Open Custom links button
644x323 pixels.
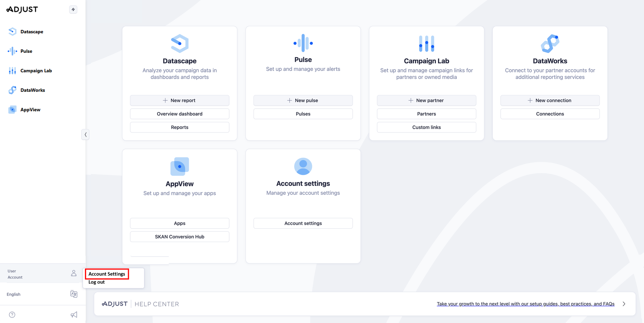pos(426,127)
